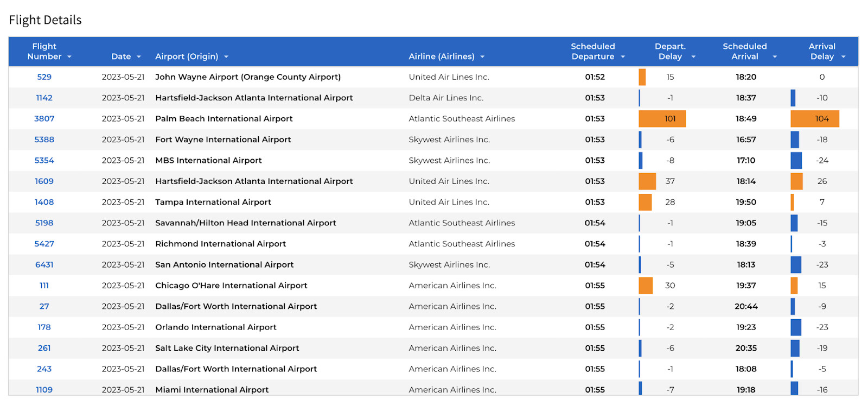Open Airport (Origin) column dropdown arrow

tap(226, 57)
